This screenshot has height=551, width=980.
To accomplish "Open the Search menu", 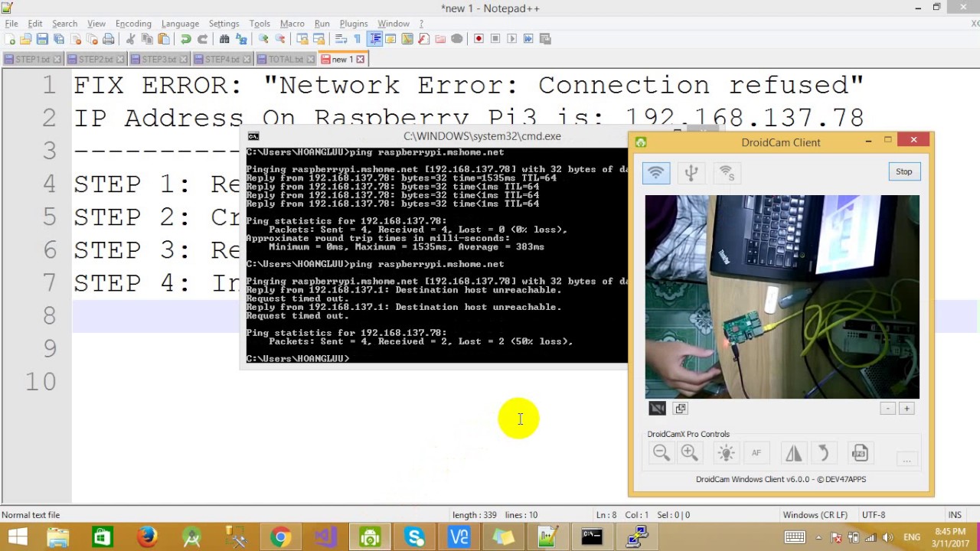I will 64,24.
